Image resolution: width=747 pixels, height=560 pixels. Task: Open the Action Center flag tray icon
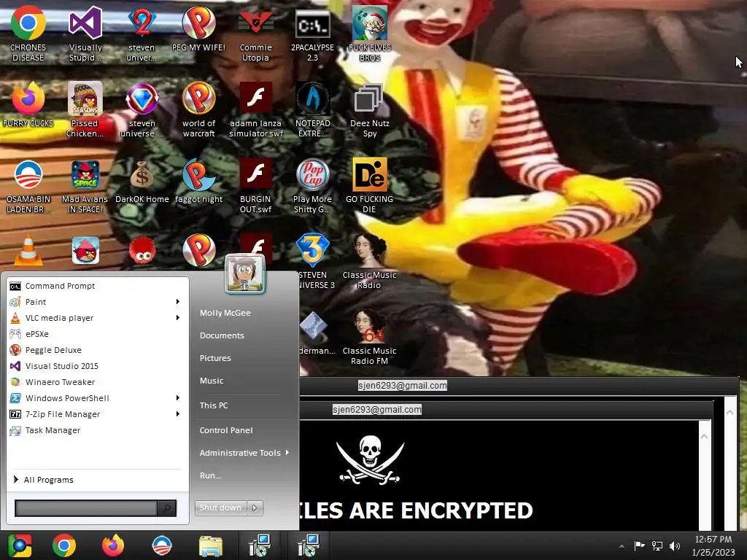coord(639,545)
